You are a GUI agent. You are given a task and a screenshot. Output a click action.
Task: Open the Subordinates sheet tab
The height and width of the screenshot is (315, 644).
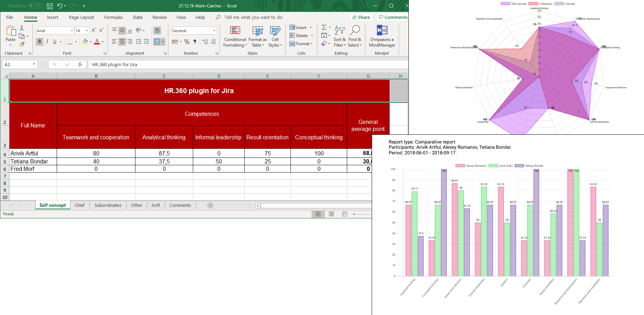point(108,205)
